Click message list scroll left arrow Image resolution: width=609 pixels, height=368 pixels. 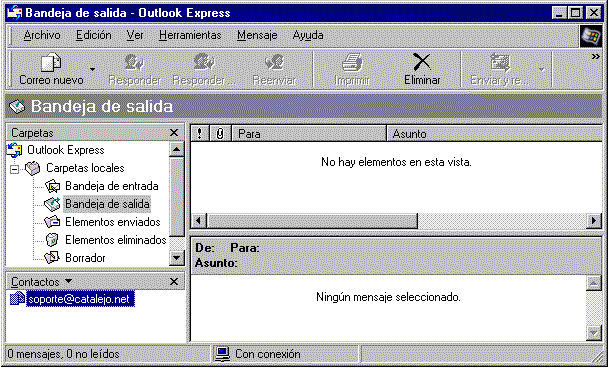tap(199, 221)
